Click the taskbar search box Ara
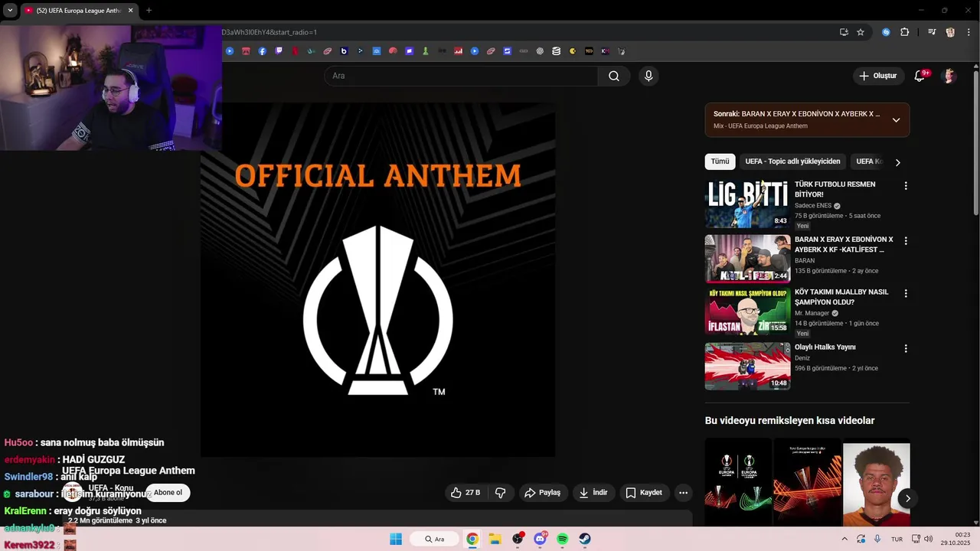Screen dimensions: 980x551 pyautogui.click(x=435, y=539)
